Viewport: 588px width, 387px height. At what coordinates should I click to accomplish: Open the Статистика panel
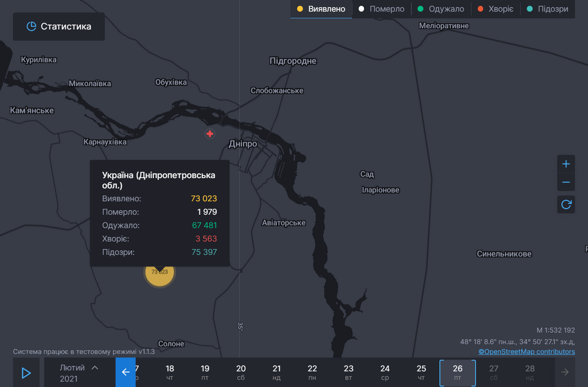click(x=59, y=26)
